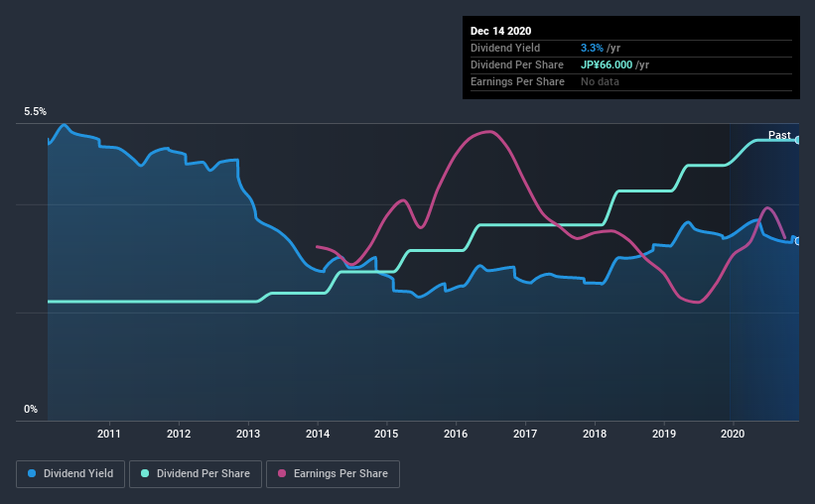This screenshot has height=504, width=815.
Task: Click the teal Dividend Per Share end marker
Action: (798, 140)
